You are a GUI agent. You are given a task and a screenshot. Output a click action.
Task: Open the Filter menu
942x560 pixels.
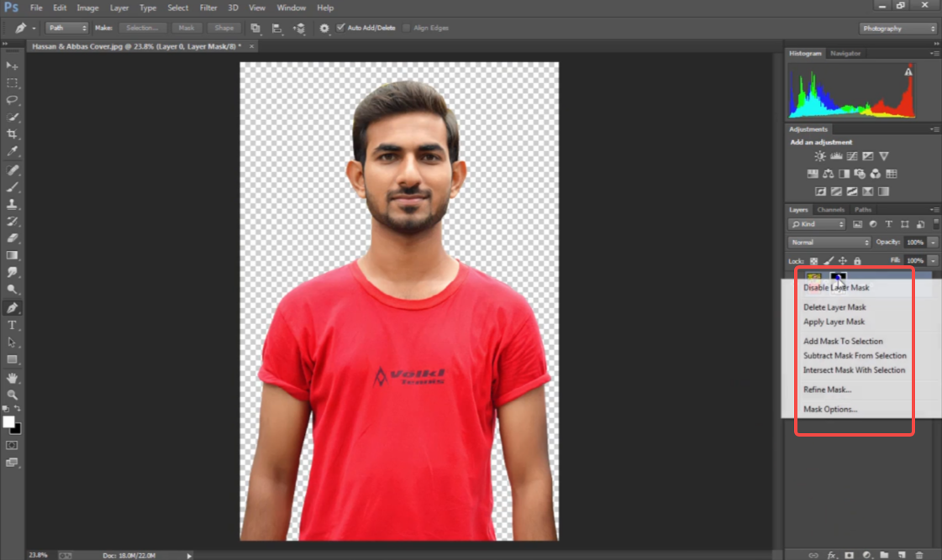click(208, 8)
